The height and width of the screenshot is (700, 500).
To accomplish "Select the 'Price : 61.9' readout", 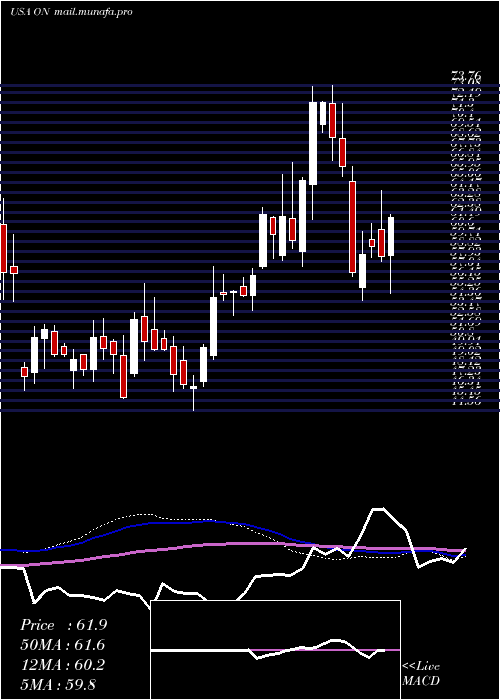I will 63,625.
